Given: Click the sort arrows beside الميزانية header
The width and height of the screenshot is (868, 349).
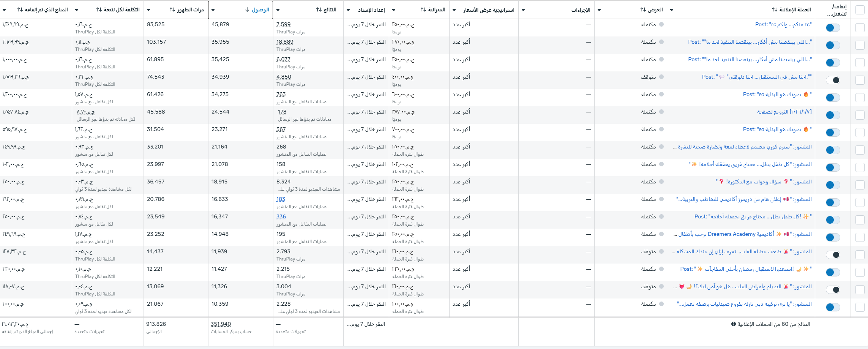Looking at the screenshot, I should [423, 9].
